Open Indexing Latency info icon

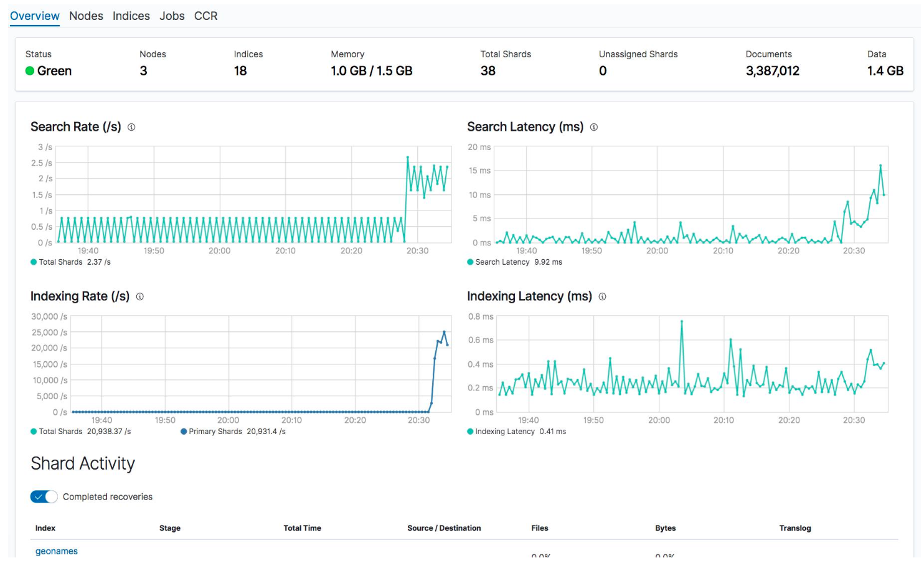[x=602, y=296]
